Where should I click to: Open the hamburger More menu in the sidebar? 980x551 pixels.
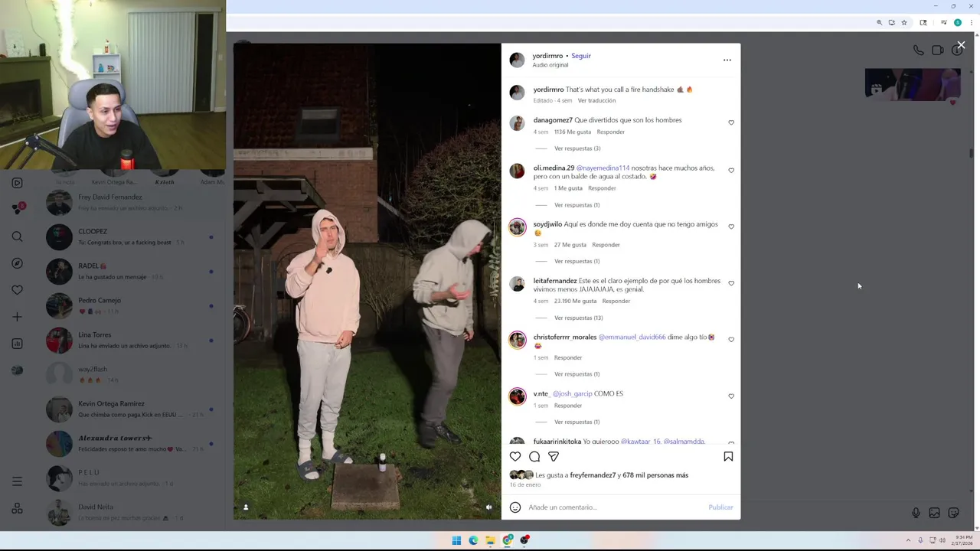(17, 481)
